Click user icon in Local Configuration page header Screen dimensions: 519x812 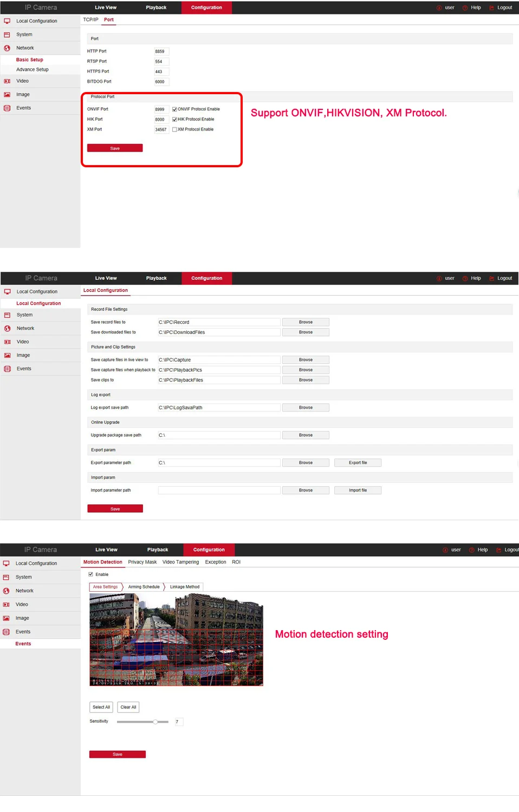[x=439, y=278]
